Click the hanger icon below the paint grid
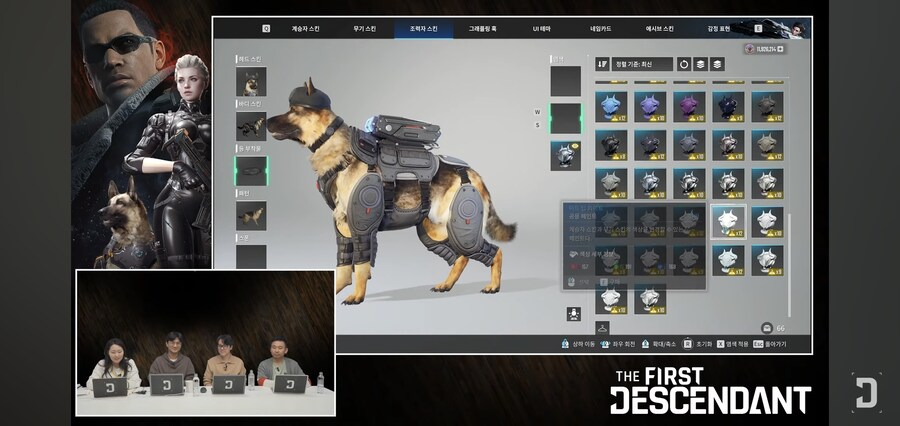Viewport: 900px width, 426px height. coord(603,327)
